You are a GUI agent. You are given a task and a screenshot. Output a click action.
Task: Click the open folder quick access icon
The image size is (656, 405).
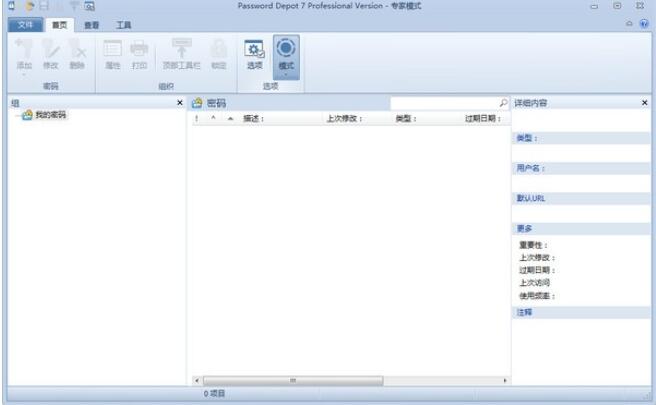pyautogui.click(x=29, y=6)
